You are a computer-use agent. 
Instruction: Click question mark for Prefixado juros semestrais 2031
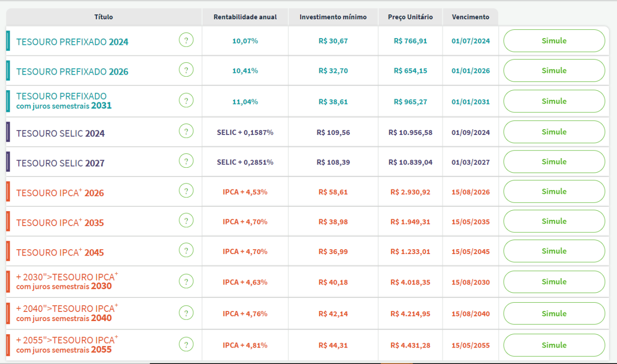pyautogui.click(x=186, y=101)
